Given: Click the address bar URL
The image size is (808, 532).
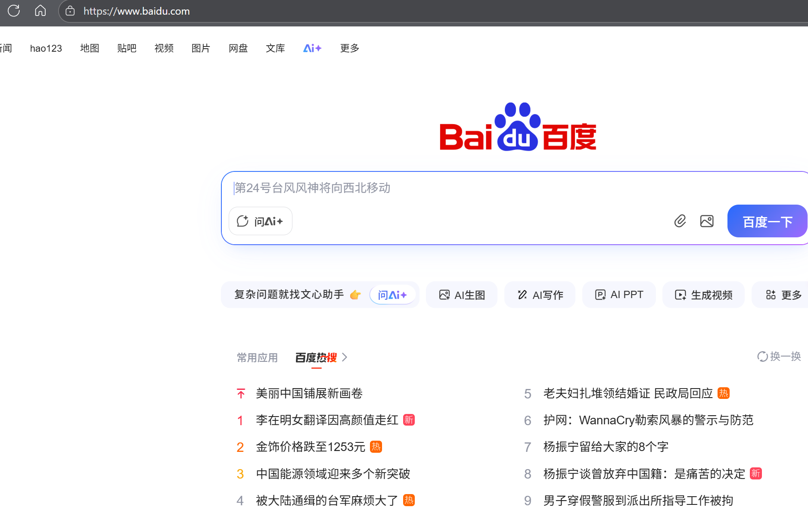Looking at the screenshot, I should (137, 11).
